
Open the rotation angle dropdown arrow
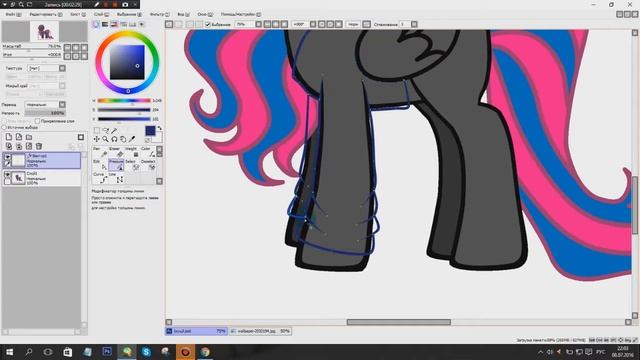click(x=313, y=24)
